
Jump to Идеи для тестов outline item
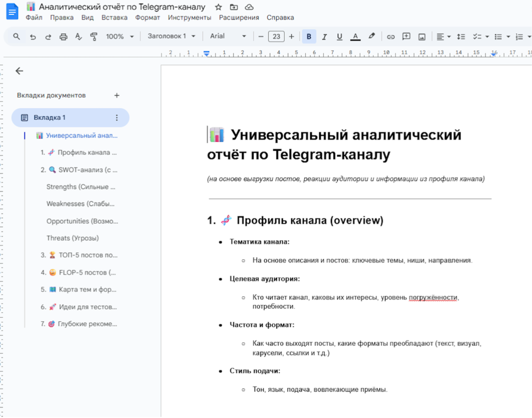point(79,307)
